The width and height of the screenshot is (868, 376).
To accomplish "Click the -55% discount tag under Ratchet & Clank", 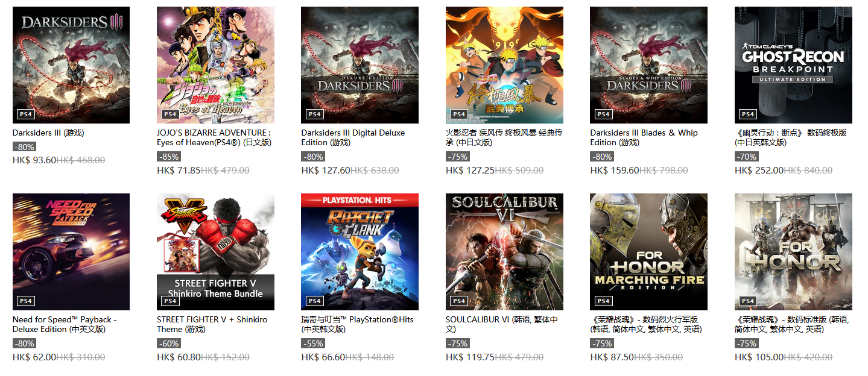I will [x=313, y=343].
